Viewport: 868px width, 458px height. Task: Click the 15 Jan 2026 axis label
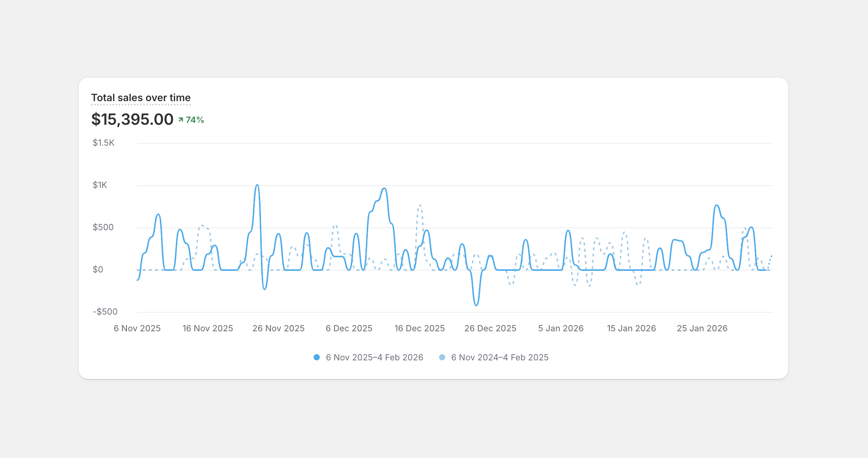coord(631,328)
